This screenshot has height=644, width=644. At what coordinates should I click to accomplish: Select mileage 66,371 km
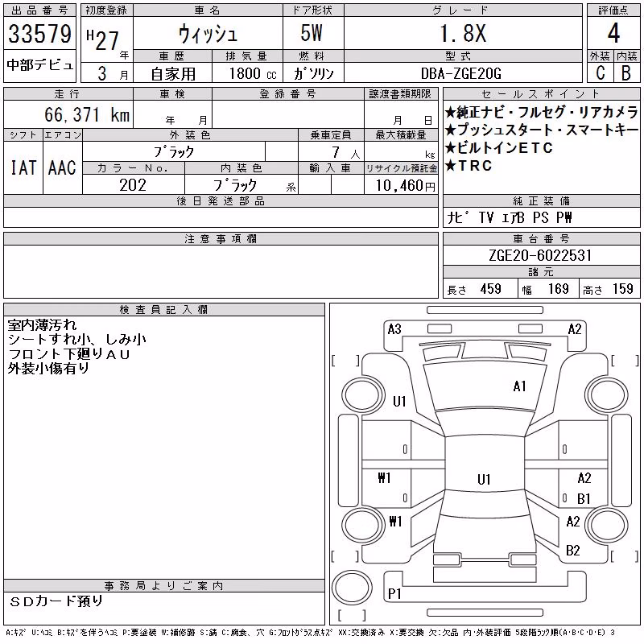point(87,114)
